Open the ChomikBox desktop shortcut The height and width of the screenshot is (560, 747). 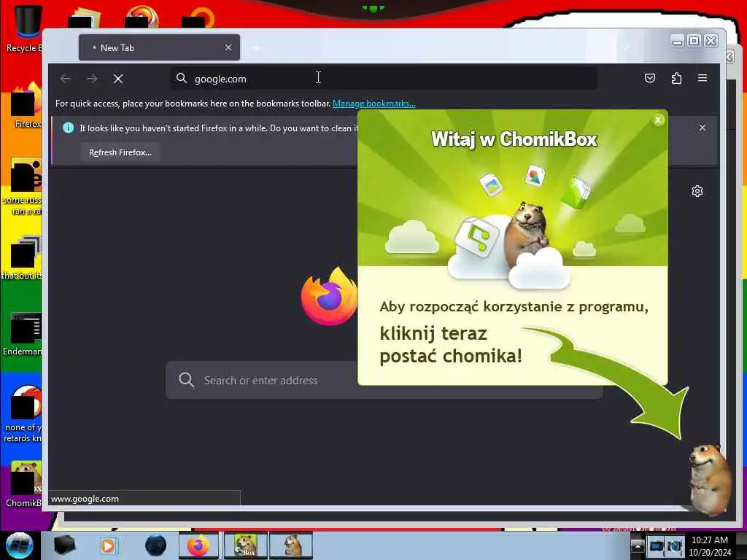tap(24, 484)
